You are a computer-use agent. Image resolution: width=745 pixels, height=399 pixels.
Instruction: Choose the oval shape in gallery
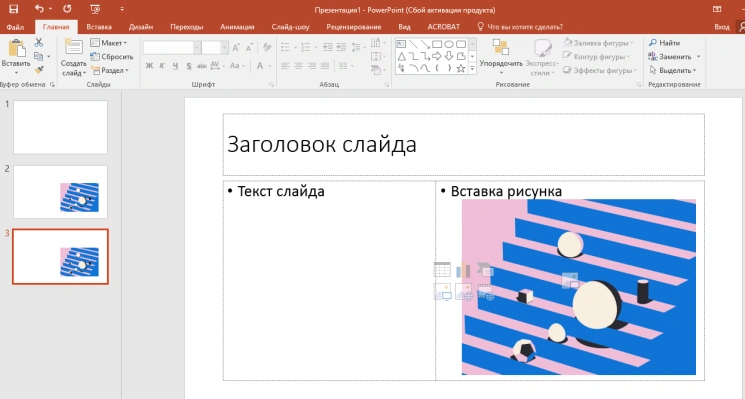(x=449, y=44)
